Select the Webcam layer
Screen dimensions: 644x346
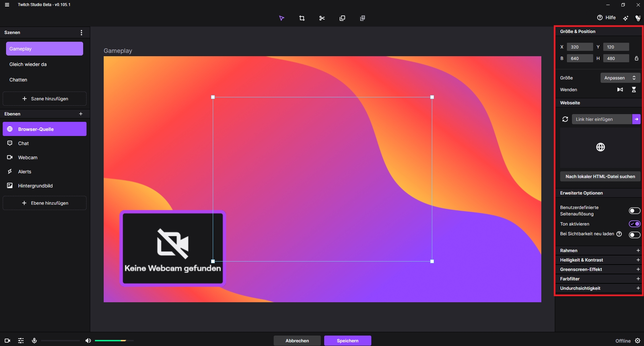[28, 158]
